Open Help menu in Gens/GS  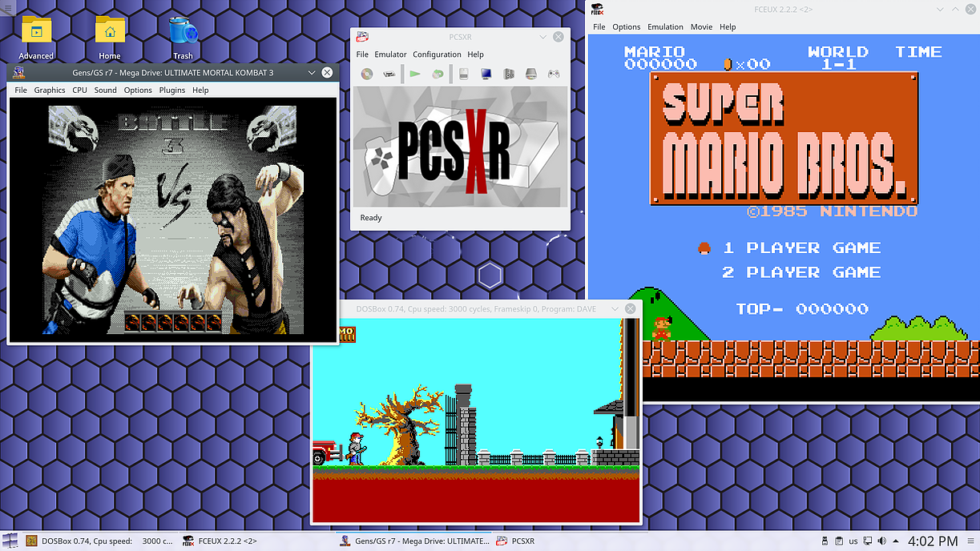pyautogui.click(x=200, y=90)
